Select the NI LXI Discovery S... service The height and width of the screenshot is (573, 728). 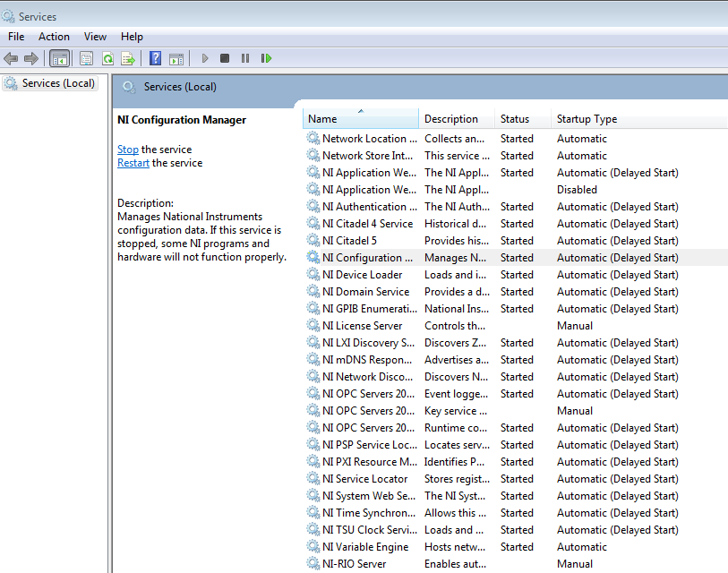(x=369, y=343)
